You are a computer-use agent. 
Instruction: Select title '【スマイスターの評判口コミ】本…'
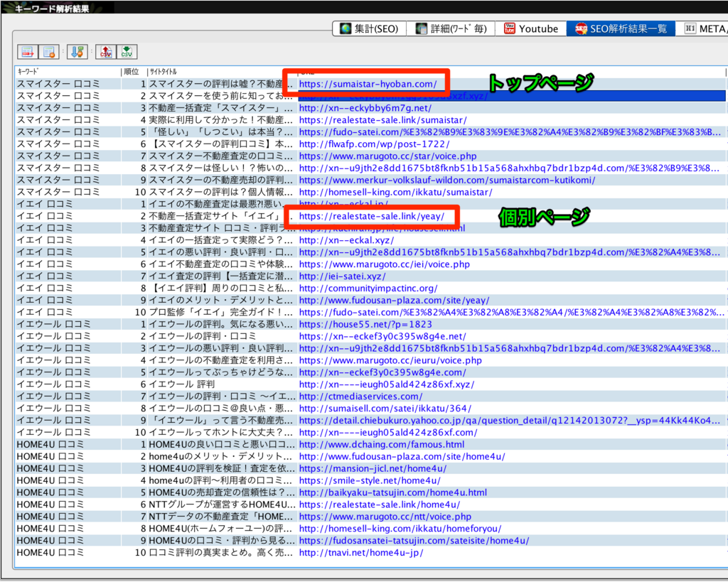click(220, 144)
